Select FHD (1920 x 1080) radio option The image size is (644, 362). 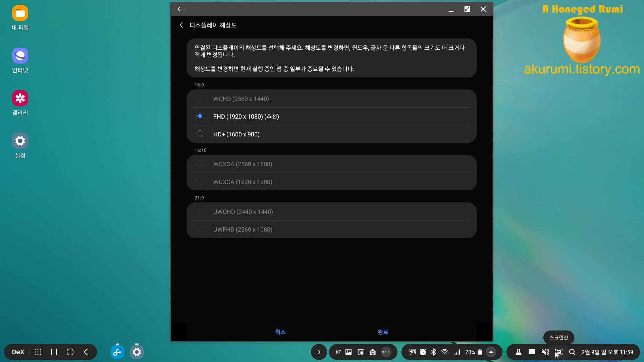click(x=200, y=116)
